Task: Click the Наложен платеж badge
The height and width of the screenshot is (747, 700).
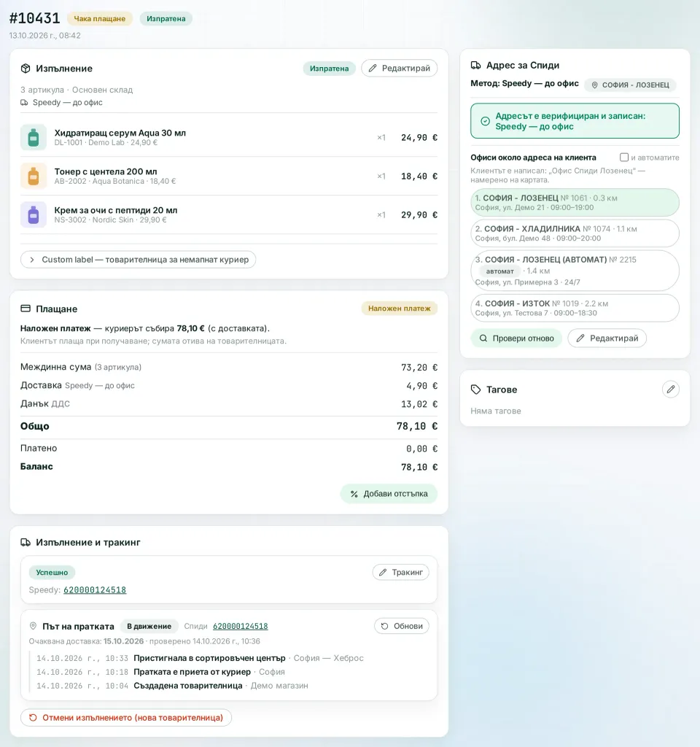Action: 399,309
